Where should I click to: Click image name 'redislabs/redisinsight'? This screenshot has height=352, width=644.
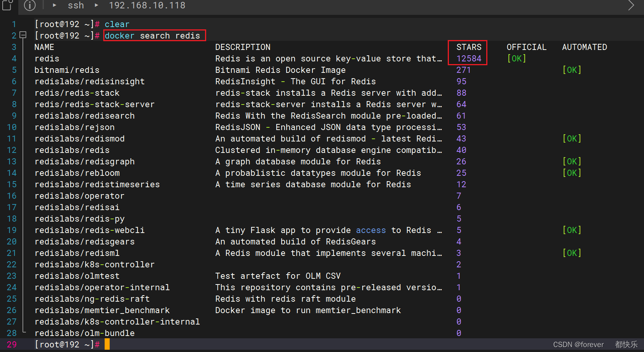click(90, 81)
